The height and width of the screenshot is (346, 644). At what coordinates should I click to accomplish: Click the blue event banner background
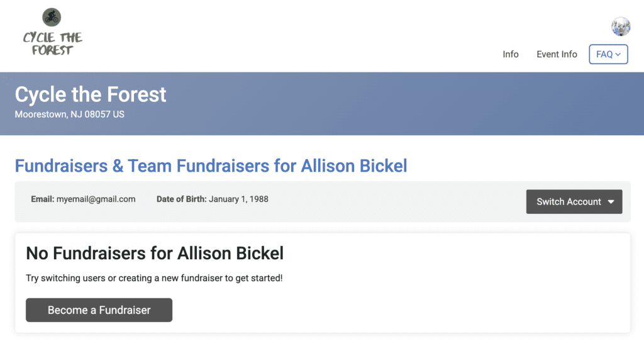coord(402,104)
